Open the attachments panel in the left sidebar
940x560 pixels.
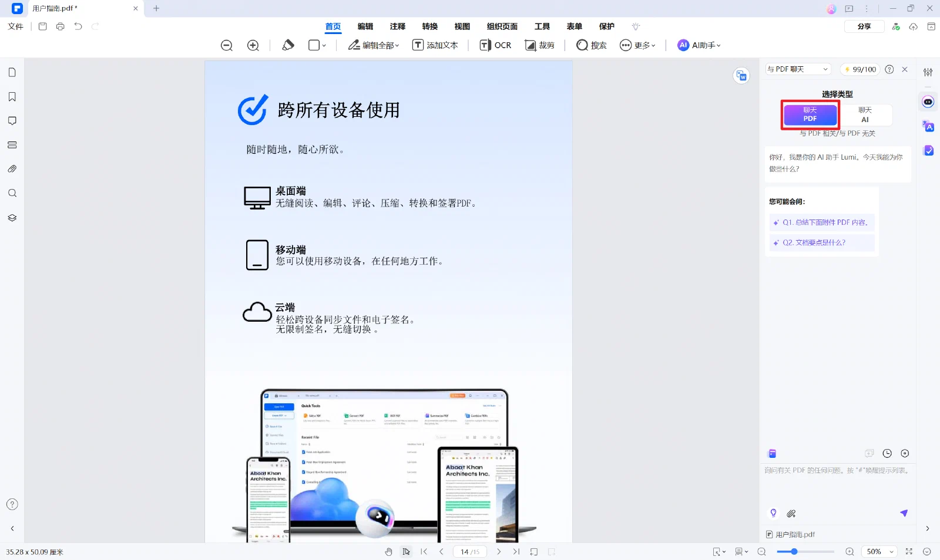[12, 169]
